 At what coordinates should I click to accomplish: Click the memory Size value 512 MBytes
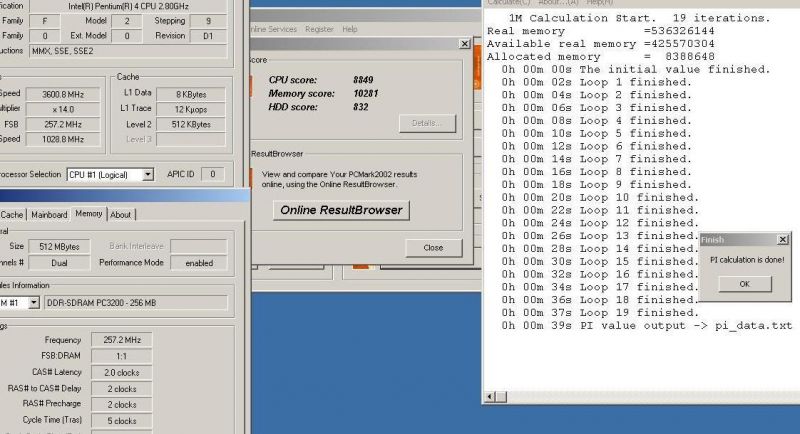(x=59, y=247)
